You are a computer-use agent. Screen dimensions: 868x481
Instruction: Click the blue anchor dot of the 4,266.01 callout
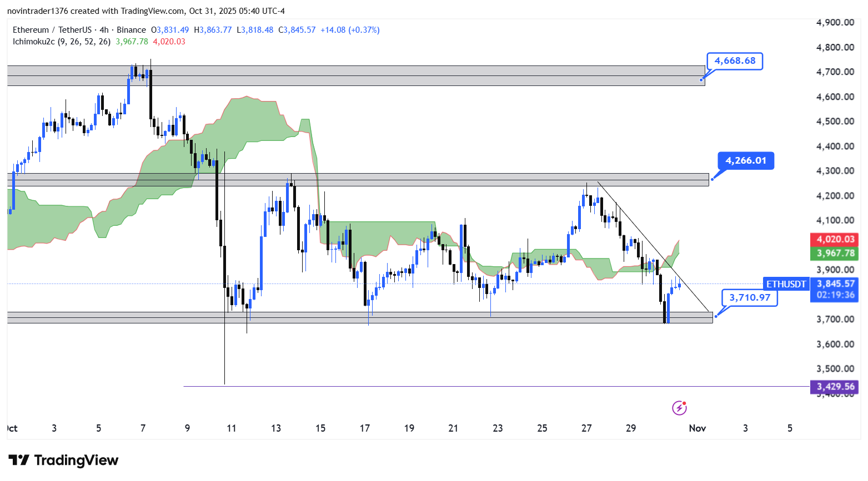coord(712,179)
